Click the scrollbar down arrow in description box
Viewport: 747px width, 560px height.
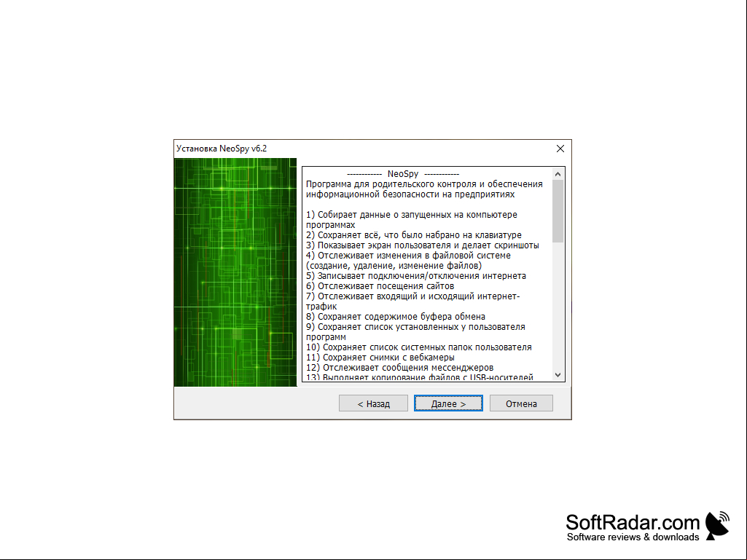click(558, 375)
